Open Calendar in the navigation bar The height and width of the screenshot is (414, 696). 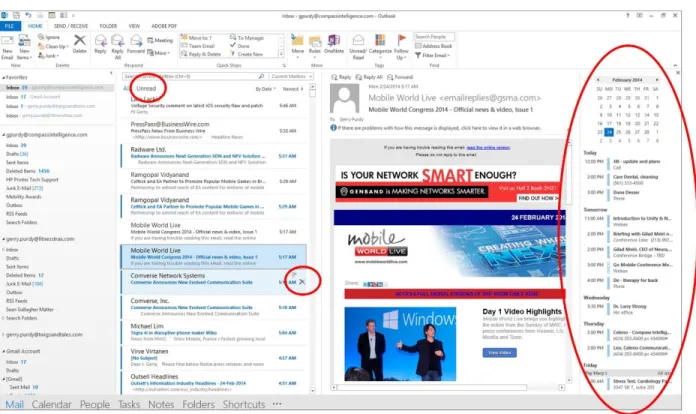tap(51, 404)
